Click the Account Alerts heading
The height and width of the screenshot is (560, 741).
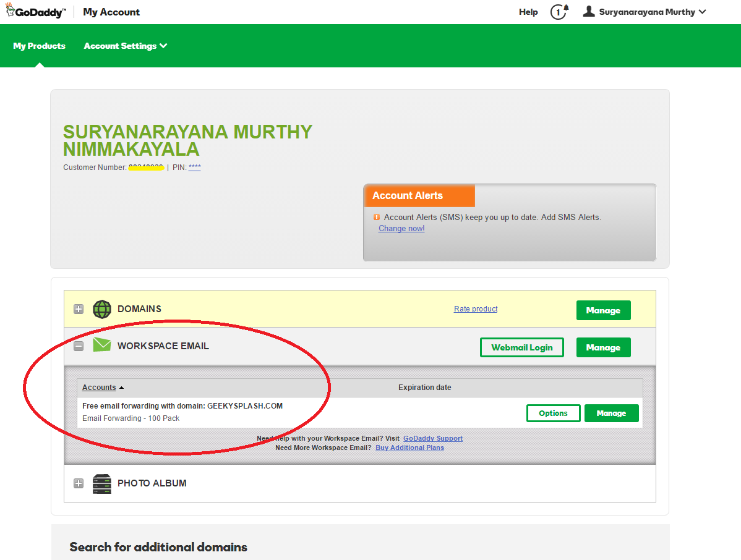[408, 195]
